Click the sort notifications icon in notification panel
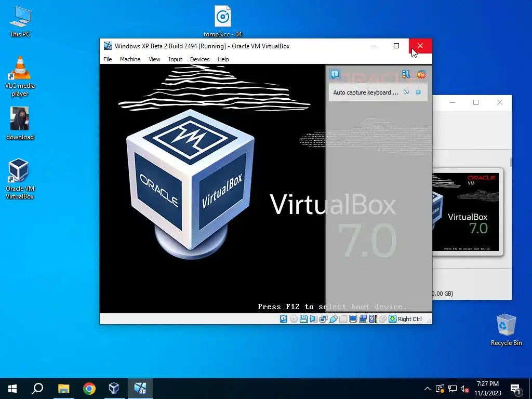The height and width of the screenshot is (399, 532). [406, 74]
